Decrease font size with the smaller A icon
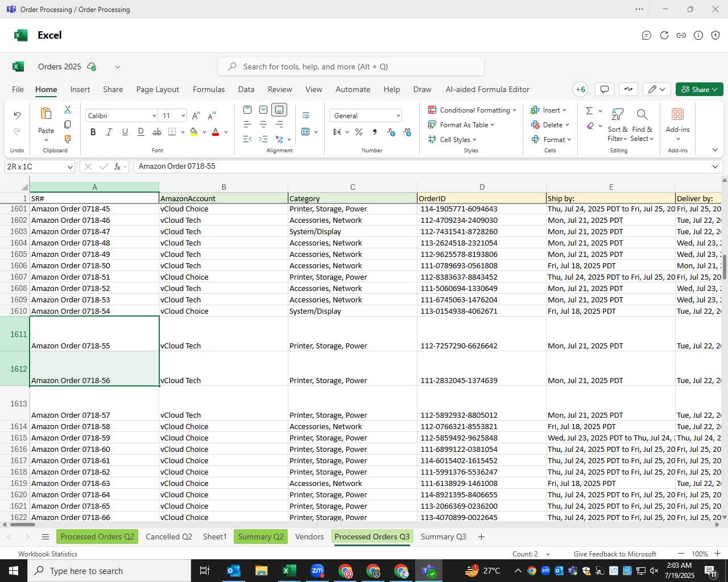This screenshot has width=728, height=582. [x=212, y=115]
